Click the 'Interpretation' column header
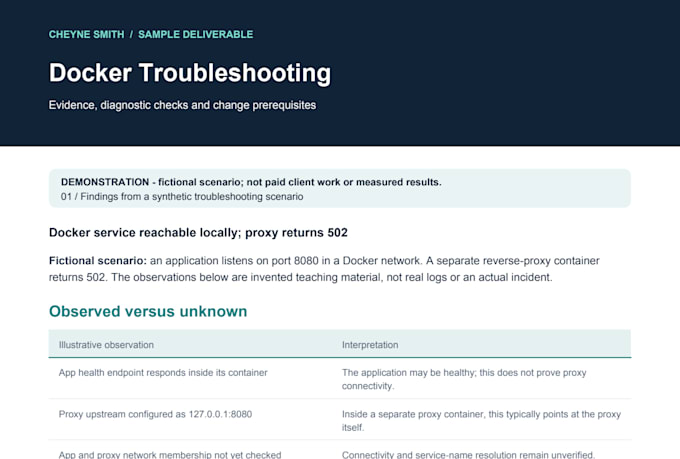Image resolution: width=680 pixels, height=459 pixels. (x=370, y=345)
